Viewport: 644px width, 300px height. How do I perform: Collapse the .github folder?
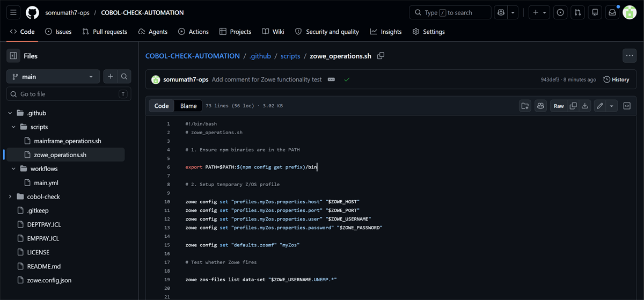pos(10,113)
